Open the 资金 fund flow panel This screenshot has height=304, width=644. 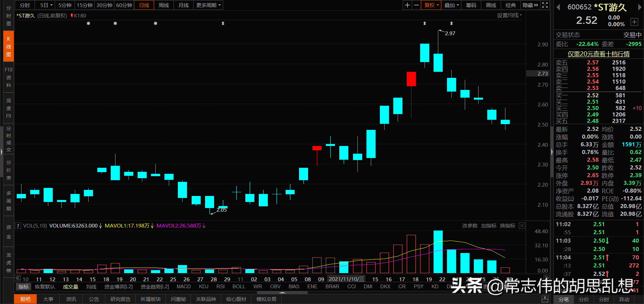pos(8,232)
